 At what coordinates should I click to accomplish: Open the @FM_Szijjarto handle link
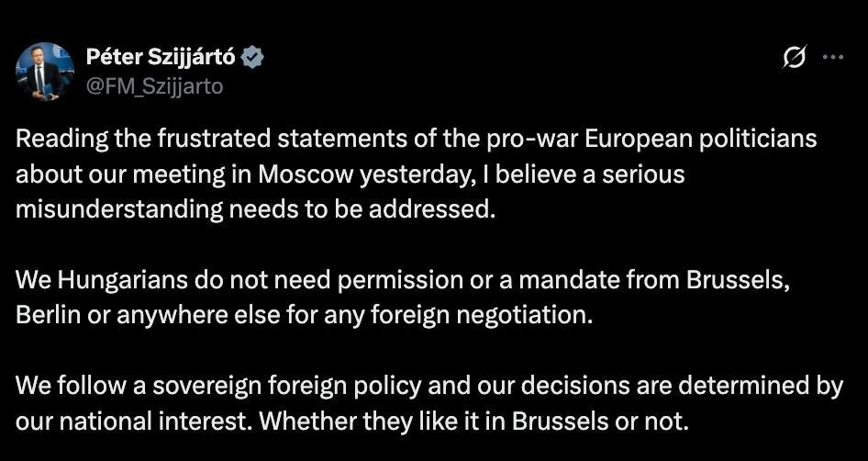pos(154,86)
